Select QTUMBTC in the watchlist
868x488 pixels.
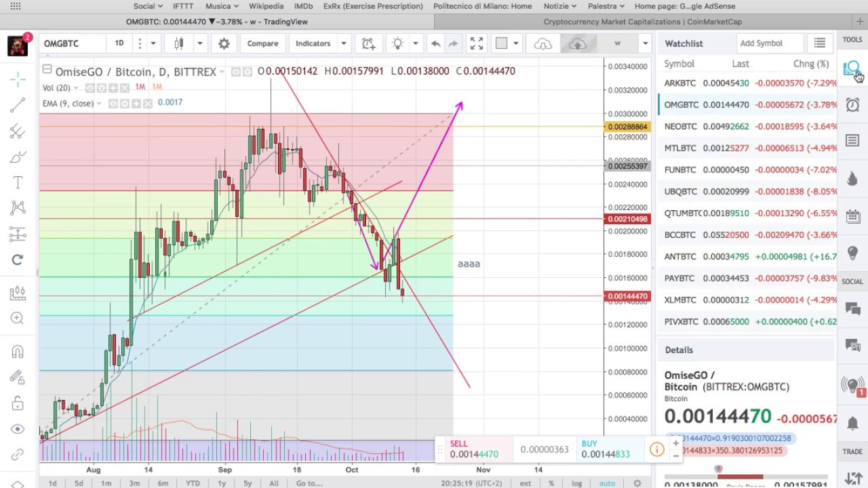pos(747,213)
